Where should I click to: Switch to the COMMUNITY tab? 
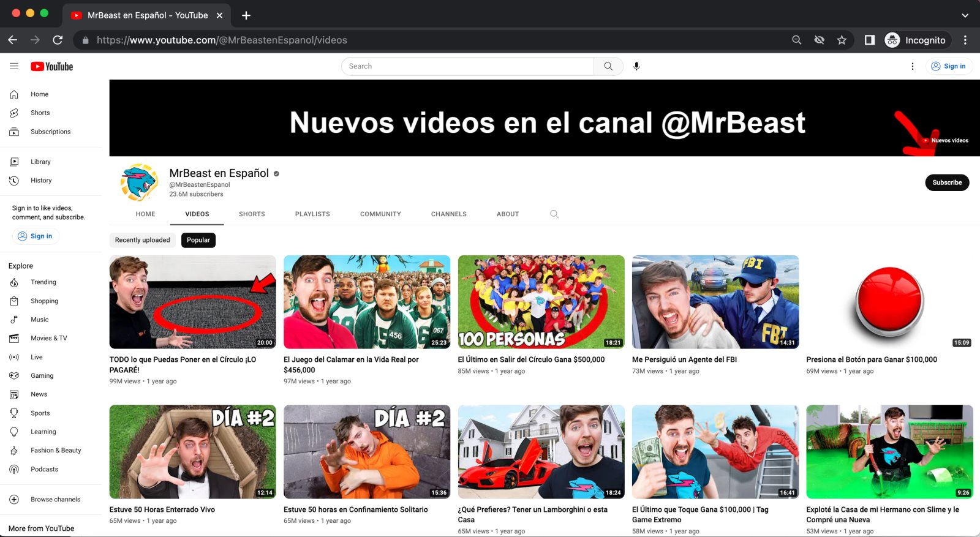380,214
